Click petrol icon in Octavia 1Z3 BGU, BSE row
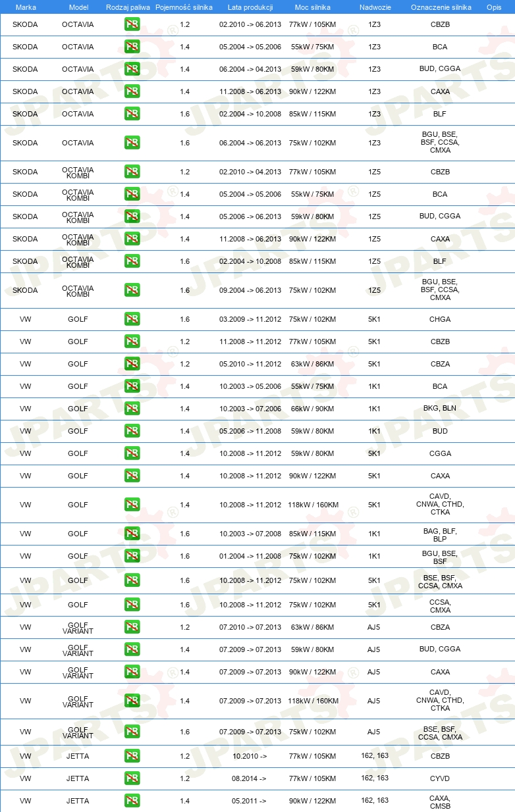The image size is (515, 812). click(132, 143)
